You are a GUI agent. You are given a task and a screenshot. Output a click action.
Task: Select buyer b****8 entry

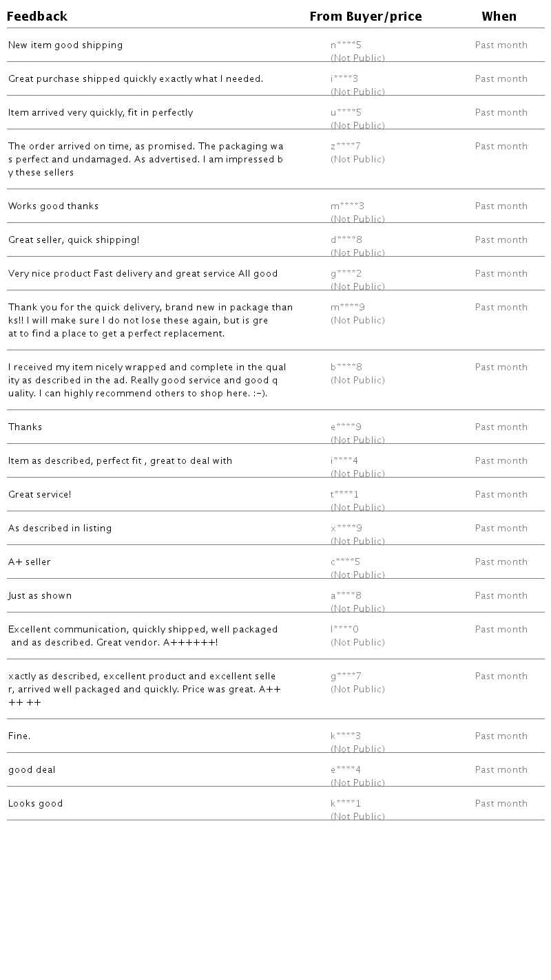[x=346, y=367]
